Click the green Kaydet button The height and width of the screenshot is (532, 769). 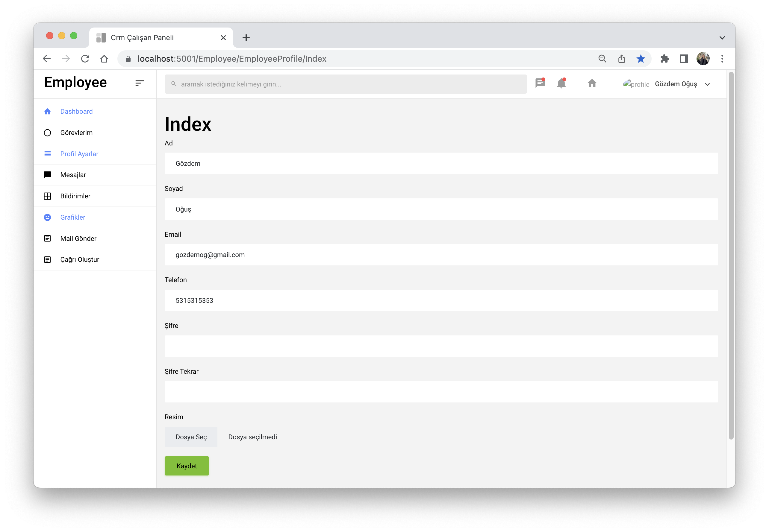tap(187, 466)
